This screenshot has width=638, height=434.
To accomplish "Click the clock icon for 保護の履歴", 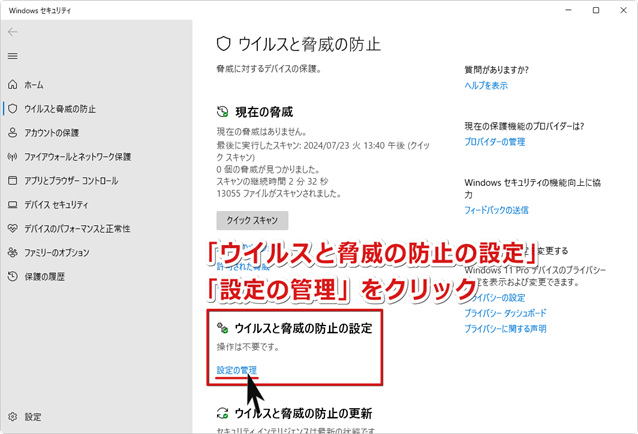I will pos(13,277).
